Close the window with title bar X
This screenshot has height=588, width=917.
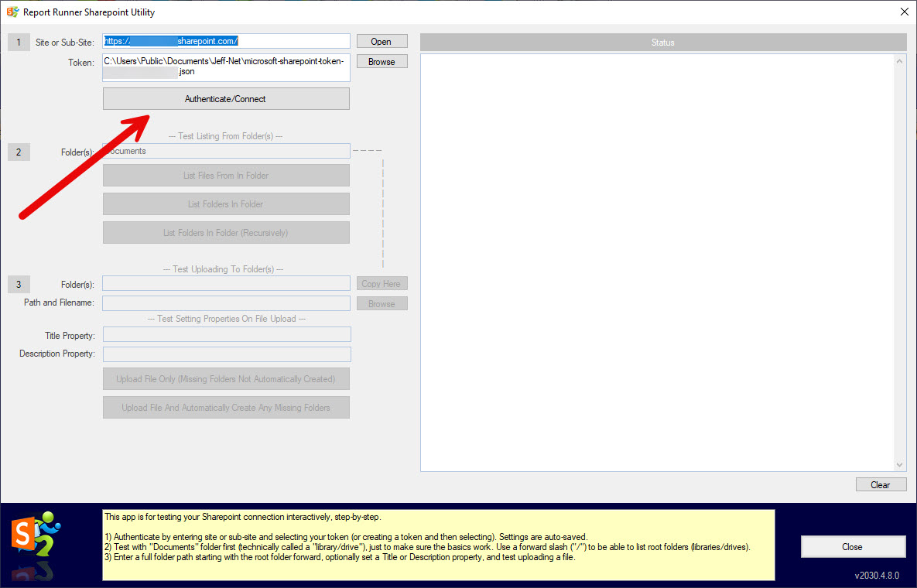point(904,12)
